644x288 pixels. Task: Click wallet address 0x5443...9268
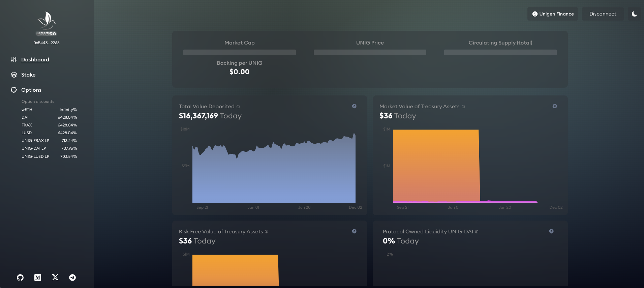47,43
